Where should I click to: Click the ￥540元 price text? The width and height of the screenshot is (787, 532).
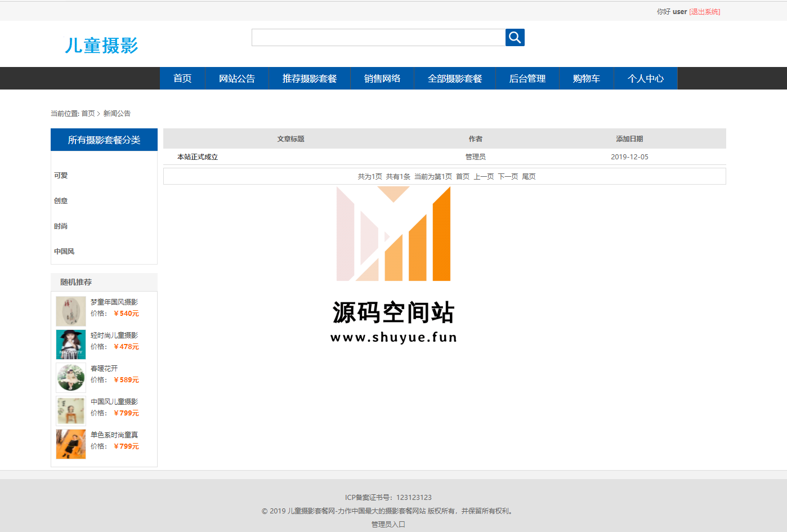coord(126,314)
